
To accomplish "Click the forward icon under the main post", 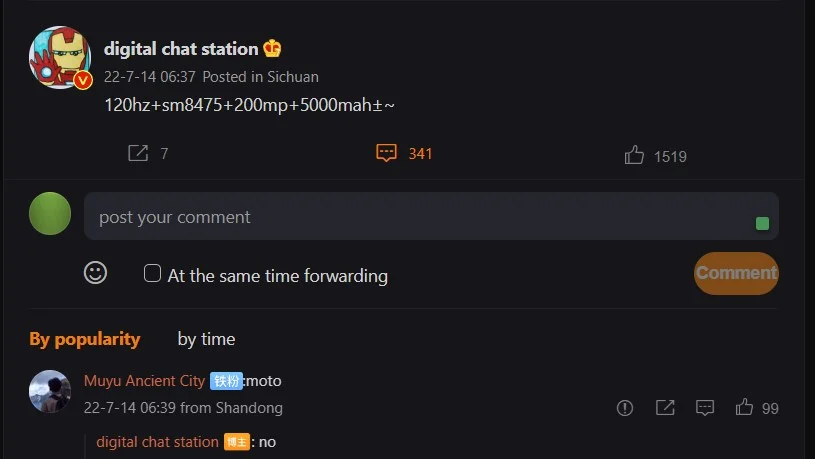I will tap(138, 154).
